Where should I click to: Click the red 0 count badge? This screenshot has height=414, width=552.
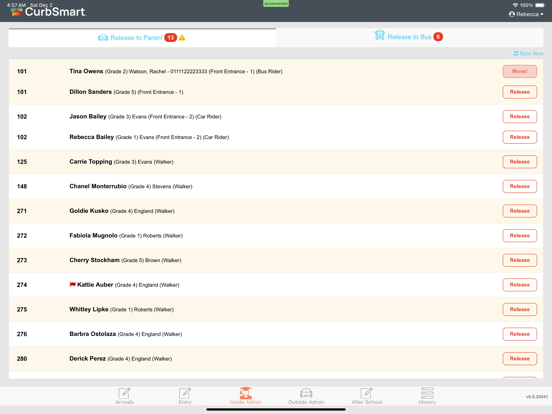(x=438, y=37)
